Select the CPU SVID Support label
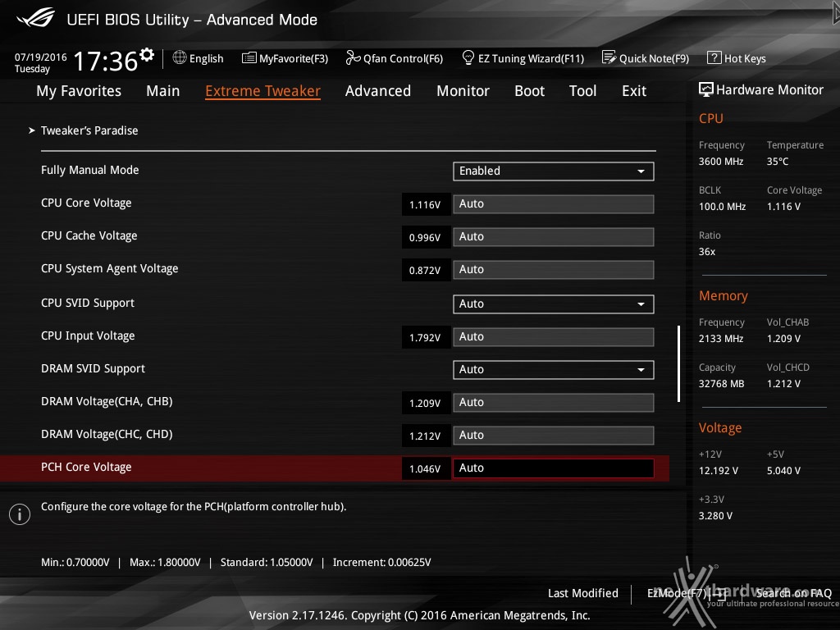The height and width of the screenshot is (630, 840). [x=88, y=304]
